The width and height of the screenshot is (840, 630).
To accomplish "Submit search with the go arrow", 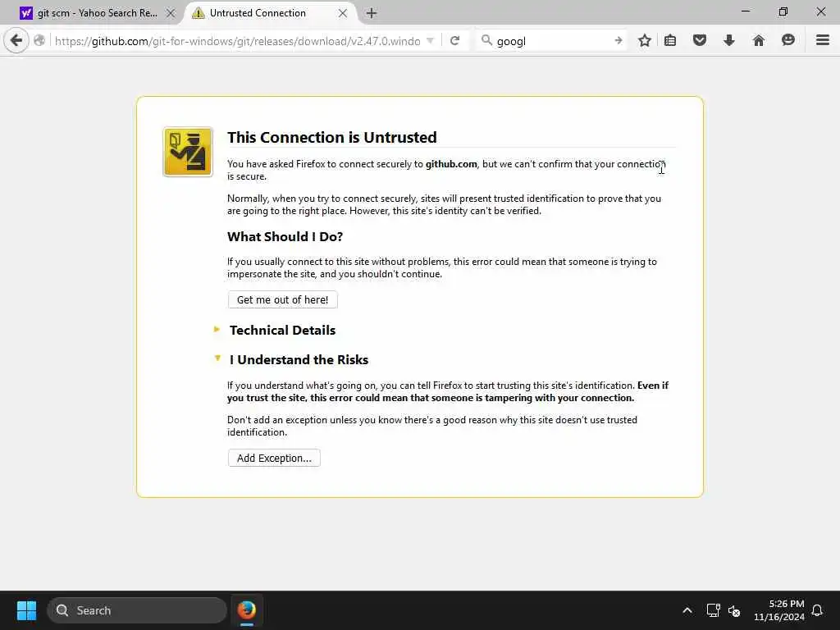I will coord(619,40).
